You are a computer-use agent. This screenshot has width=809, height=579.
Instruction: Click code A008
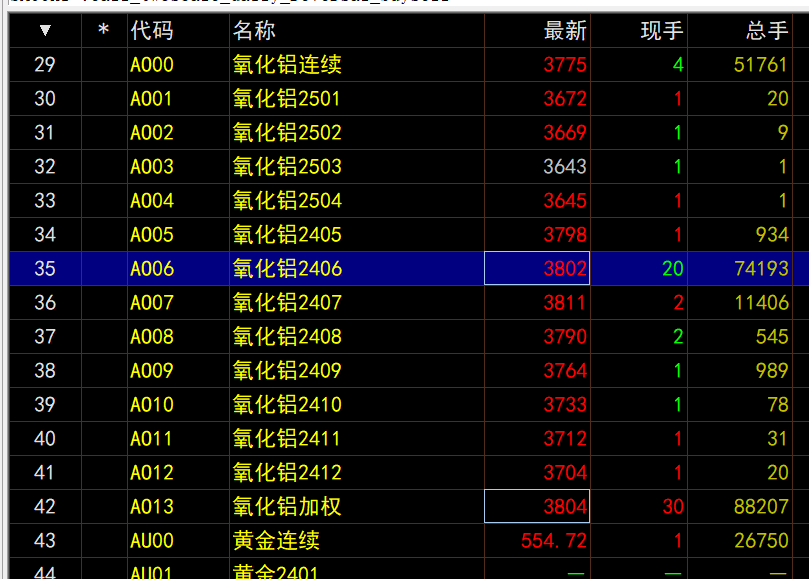pos(152,336)
